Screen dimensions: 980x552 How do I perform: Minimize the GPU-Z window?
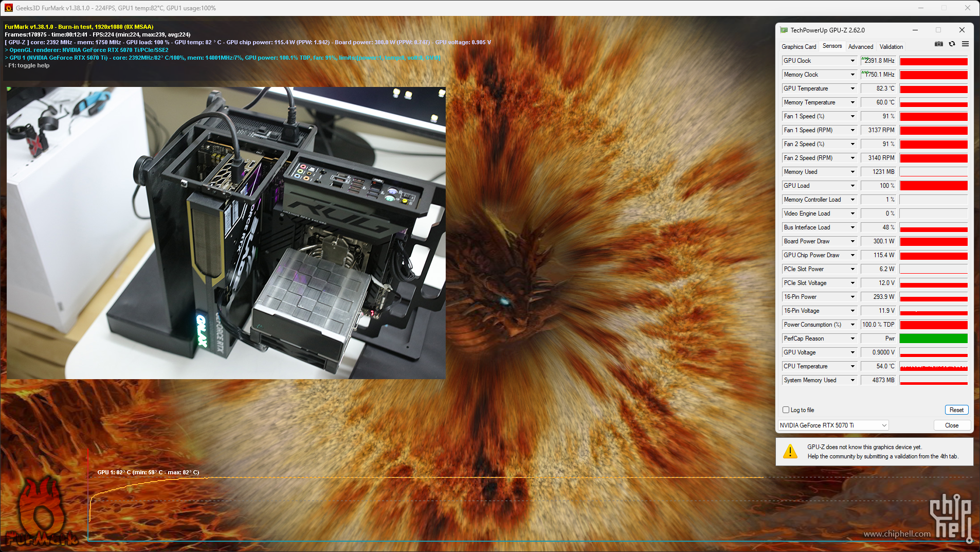[x=915, y=30]
